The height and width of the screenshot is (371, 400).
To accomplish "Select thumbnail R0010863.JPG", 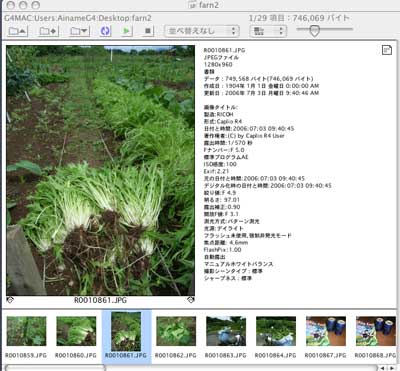I will pyautogui.click(x=226, y=331).
